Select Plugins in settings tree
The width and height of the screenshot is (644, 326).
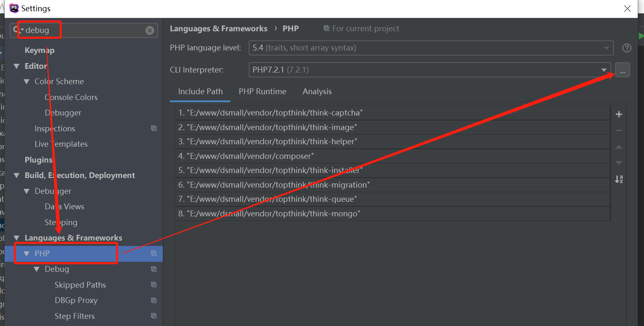point(38,160)
